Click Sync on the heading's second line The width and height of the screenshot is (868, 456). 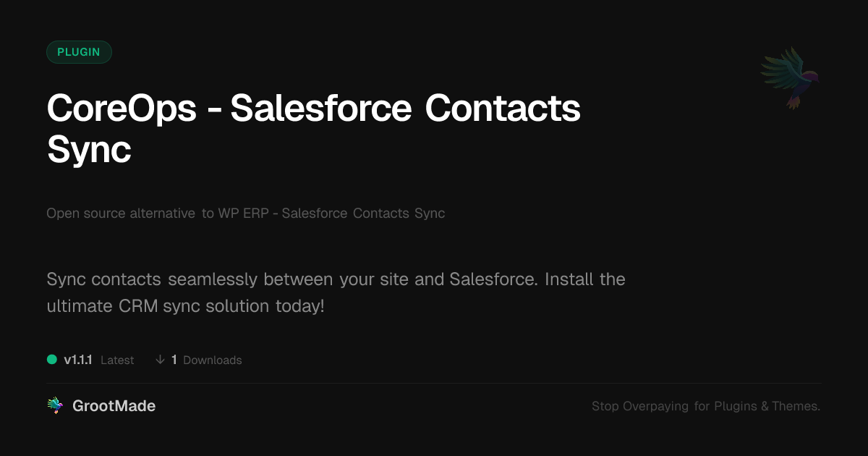pos(89,150)
